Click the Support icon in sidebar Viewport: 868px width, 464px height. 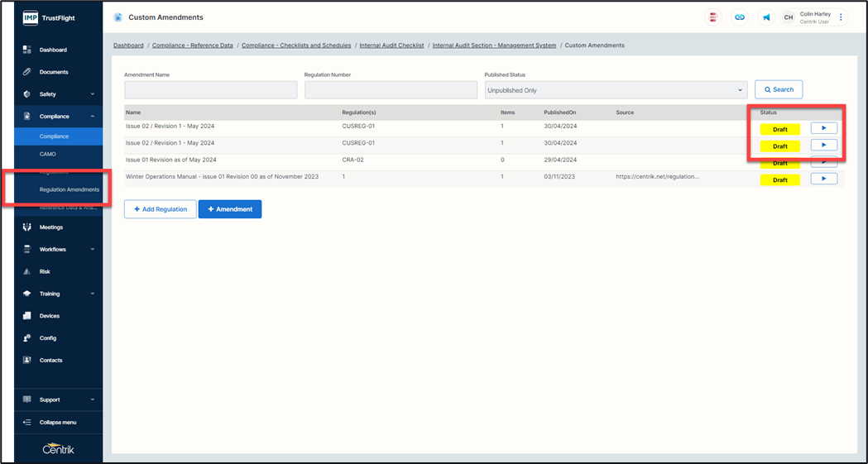coord(26,399)
